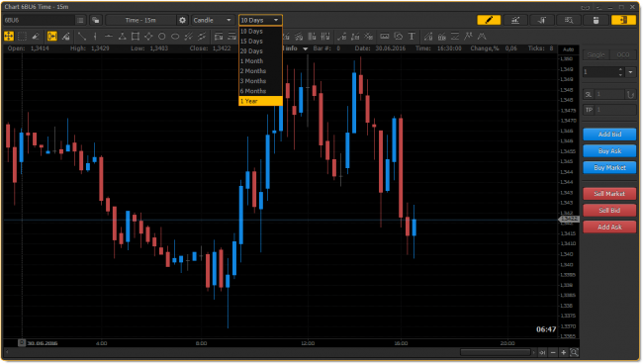
Task: Select the triangle drawing tool
Action: click(122, 37)
